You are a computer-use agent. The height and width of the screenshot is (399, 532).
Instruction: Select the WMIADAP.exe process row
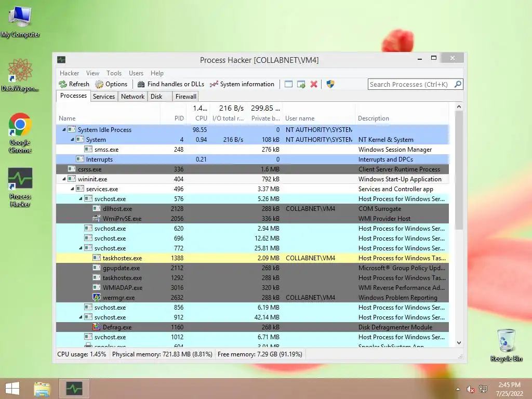pos(252,287)
